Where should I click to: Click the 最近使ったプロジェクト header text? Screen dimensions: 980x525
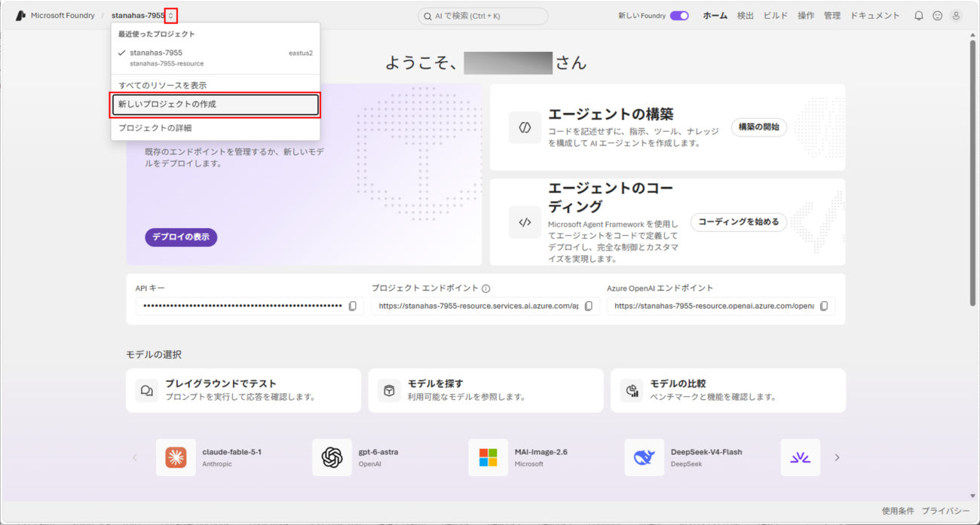156,34
